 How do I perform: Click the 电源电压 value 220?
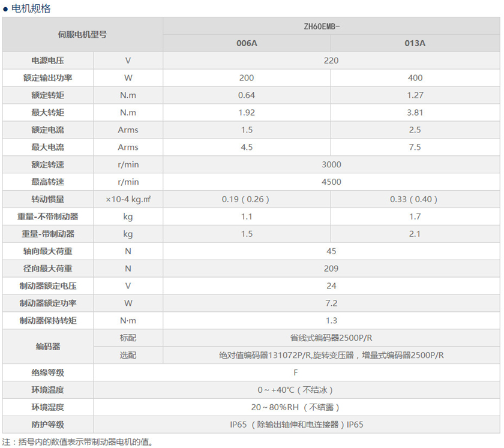(331, 61)
